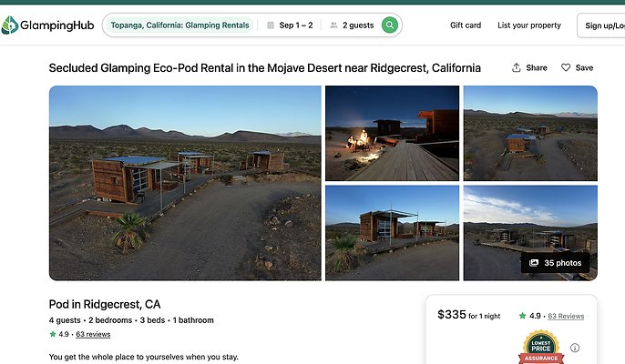
Task: Open the top-right aerial desert photo
Action: point(530,133)
